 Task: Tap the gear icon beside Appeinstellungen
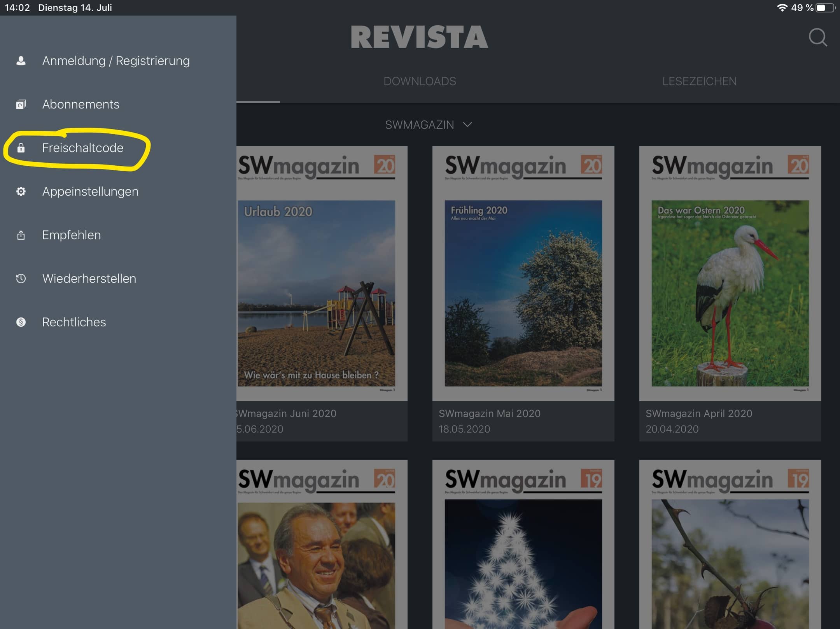[x=21, y=191]
